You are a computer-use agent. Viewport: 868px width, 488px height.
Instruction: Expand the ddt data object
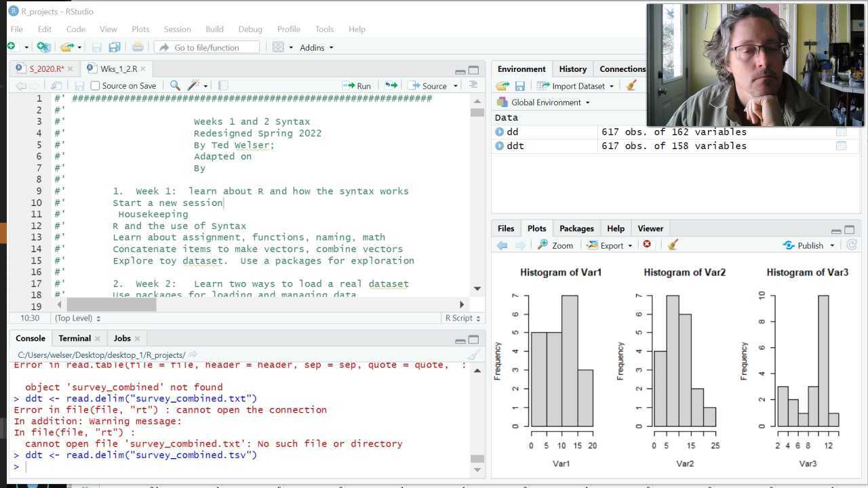coord(500,146)
